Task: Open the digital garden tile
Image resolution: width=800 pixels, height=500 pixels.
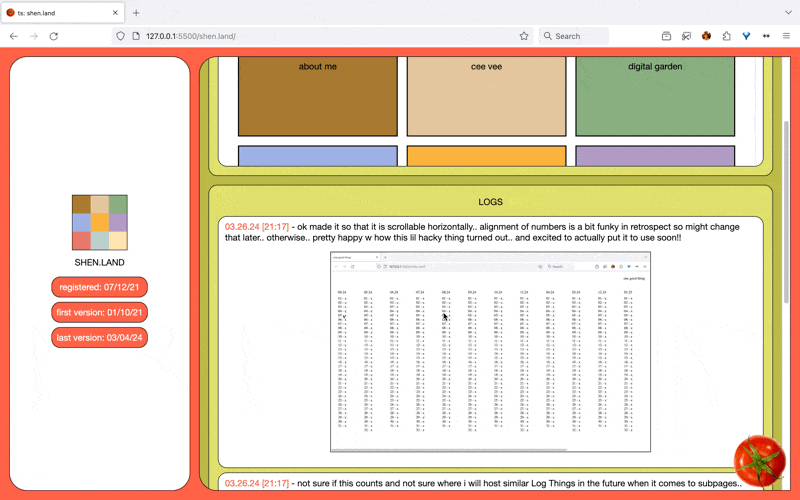Action: point(655,96)
